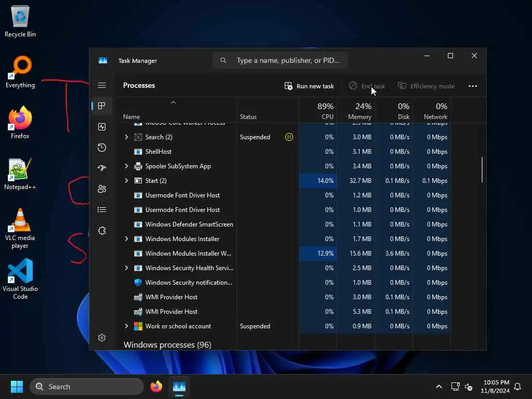
Task: Open the Visual Studio Code desktop shortcut
Action: 20,279
